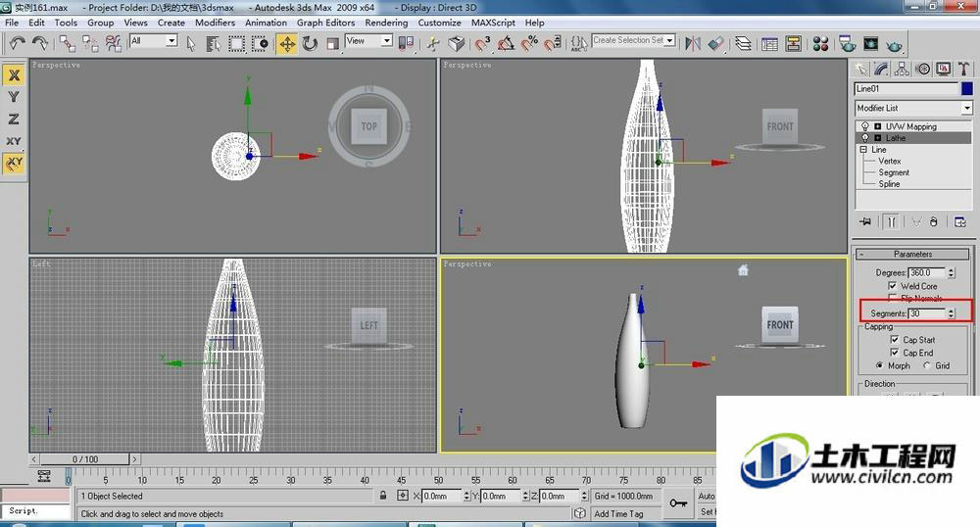Open the Schematic View icon
The width and height of the screenshot is (980, 527).
point(793,44)
